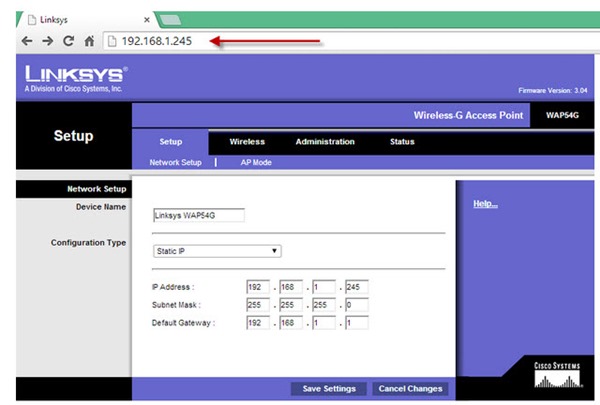Click the Device Name label

(x=101, y=207)
